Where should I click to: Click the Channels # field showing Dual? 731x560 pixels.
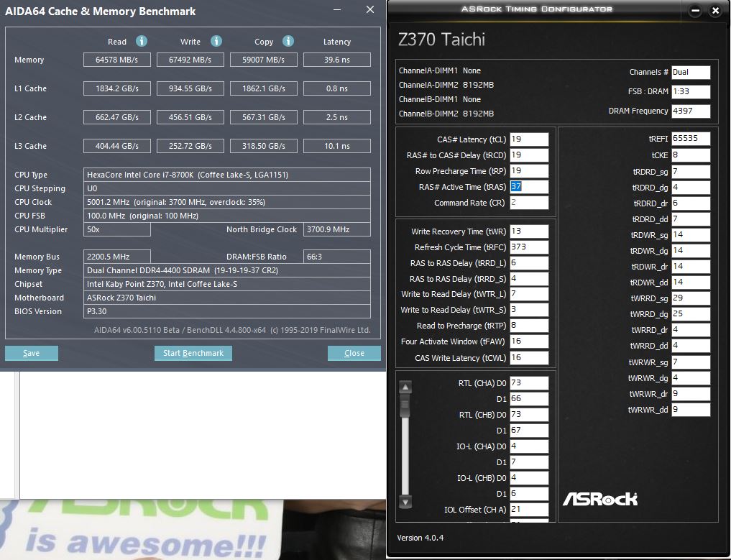click(x=691, y=73)
